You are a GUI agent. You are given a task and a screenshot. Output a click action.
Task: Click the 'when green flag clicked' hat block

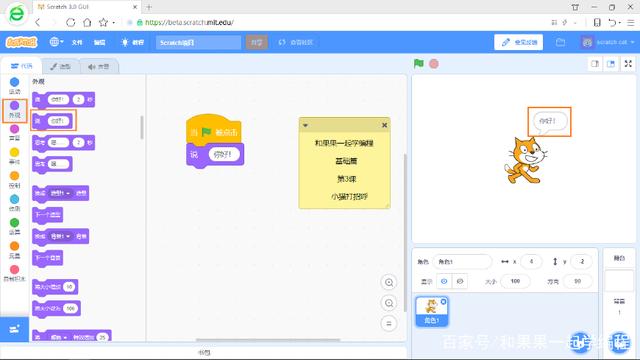click(213, 130)
